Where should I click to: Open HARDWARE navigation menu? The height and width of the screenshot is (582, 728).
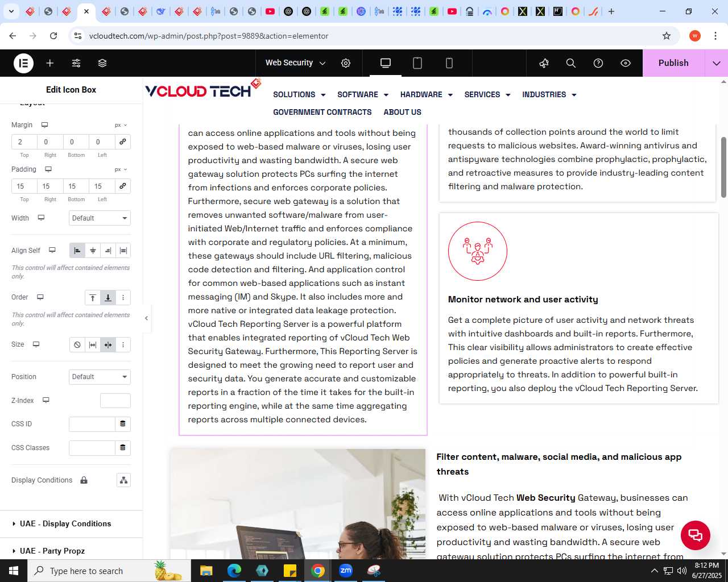(x=427, y=95)
